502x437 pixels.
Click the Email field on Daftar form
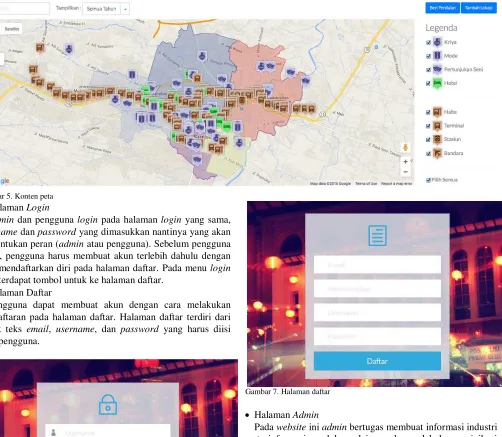point(377,265)
